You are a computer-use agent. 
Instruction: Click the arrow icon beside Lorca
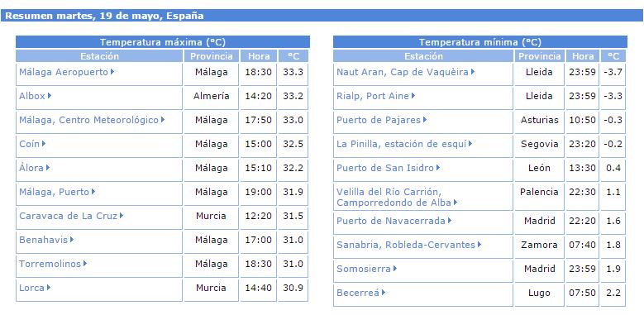tap(49, 288)
